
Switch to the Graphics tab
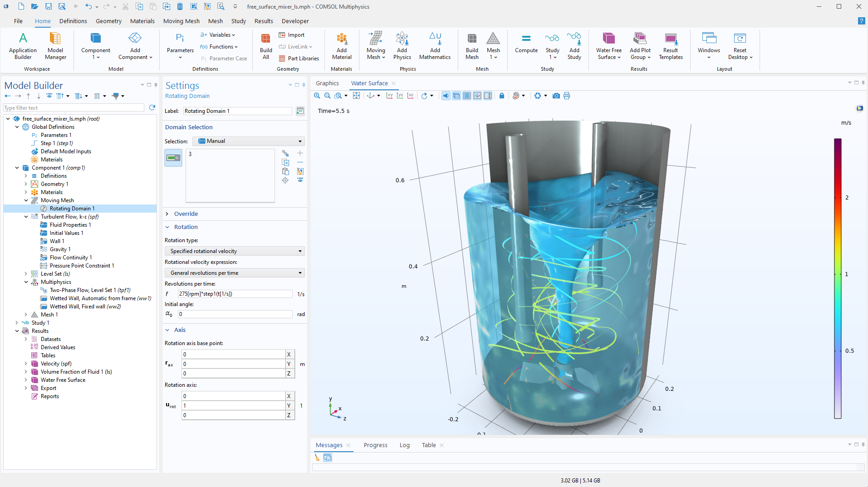click(x=327, y=83)
